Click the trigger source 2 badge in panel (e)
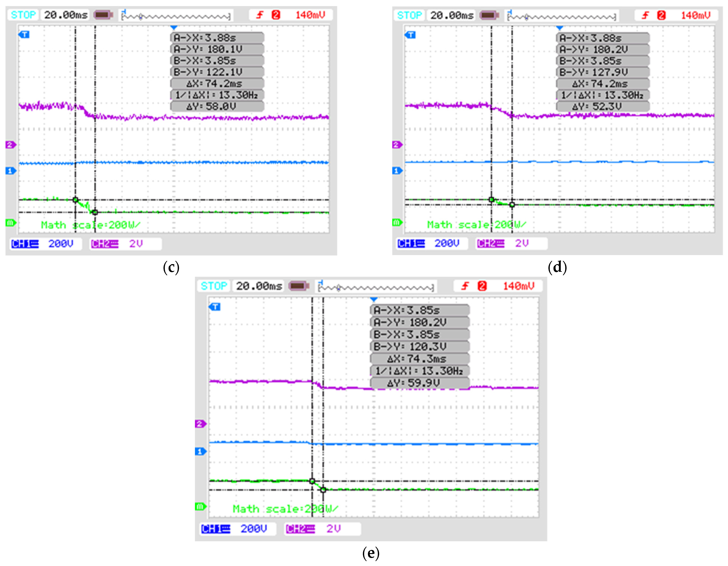Image resolution: width=728 pixels, height=566 pixels. 482,286
